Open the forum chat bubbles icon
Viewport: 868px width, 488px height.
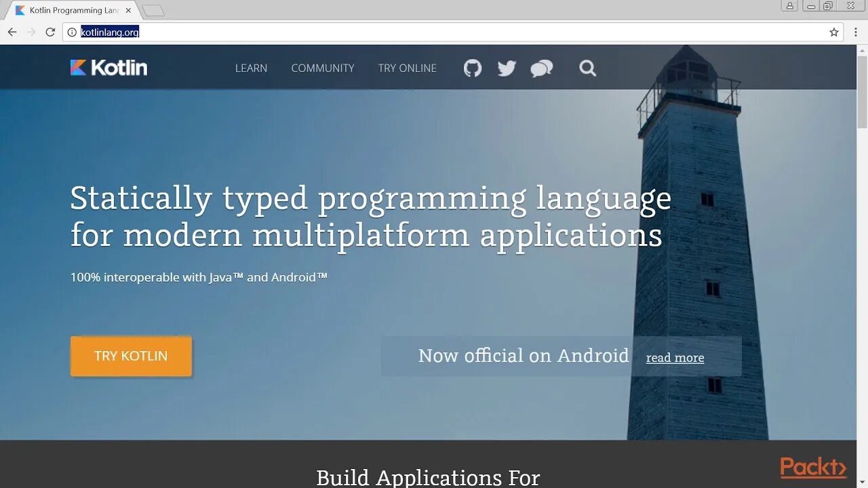(542, 68)
